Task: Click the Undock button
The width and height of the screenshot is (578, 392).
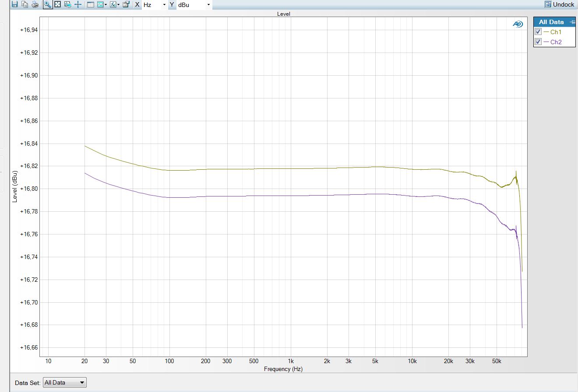Action: [x=560, y=4]
